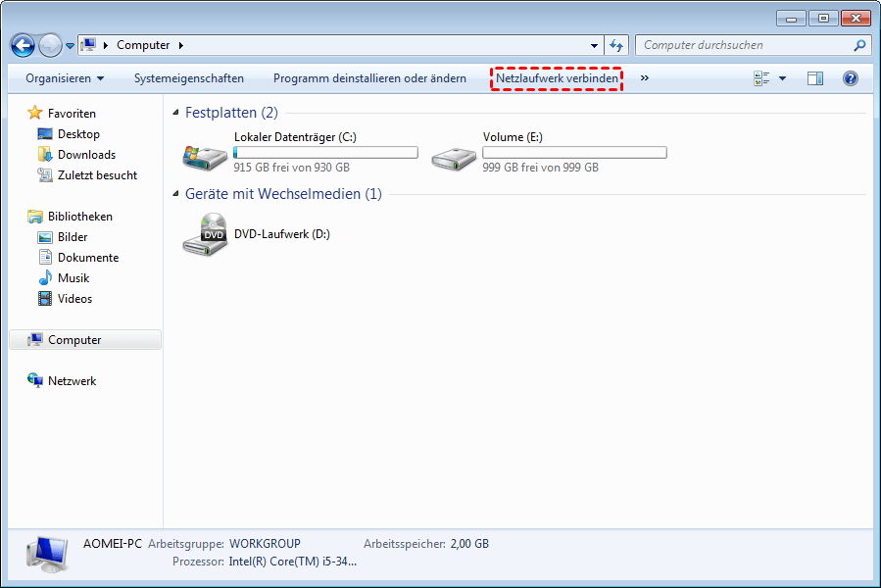Open the Help question mark icon
881x588 pixels.
coord(851,78)
